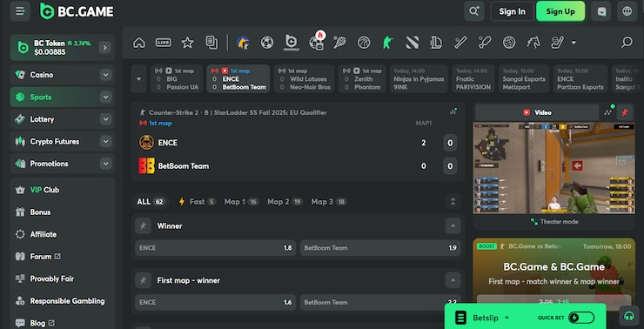Expand the Crypto Futures chevron
This screenshot has height=329, width=644.
[x=105, y=141]
